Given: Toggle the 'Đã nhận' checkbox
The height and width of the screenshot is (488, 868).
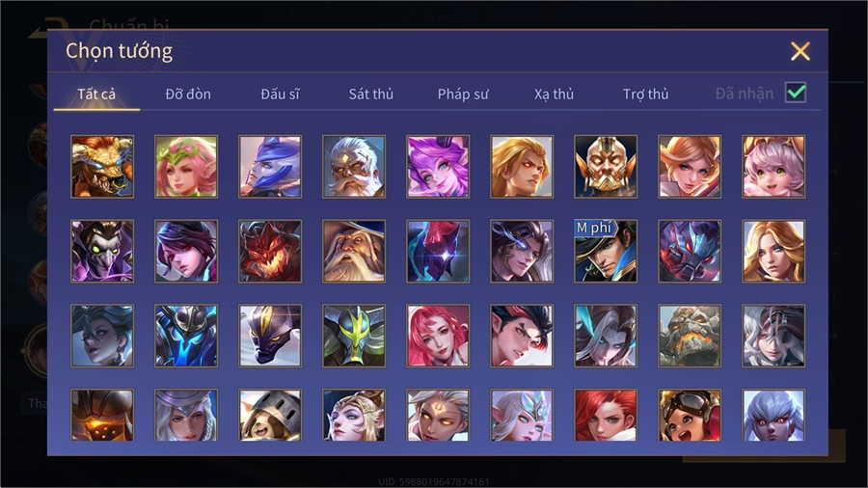Looking at the screenshot, I should click(796, 93).
